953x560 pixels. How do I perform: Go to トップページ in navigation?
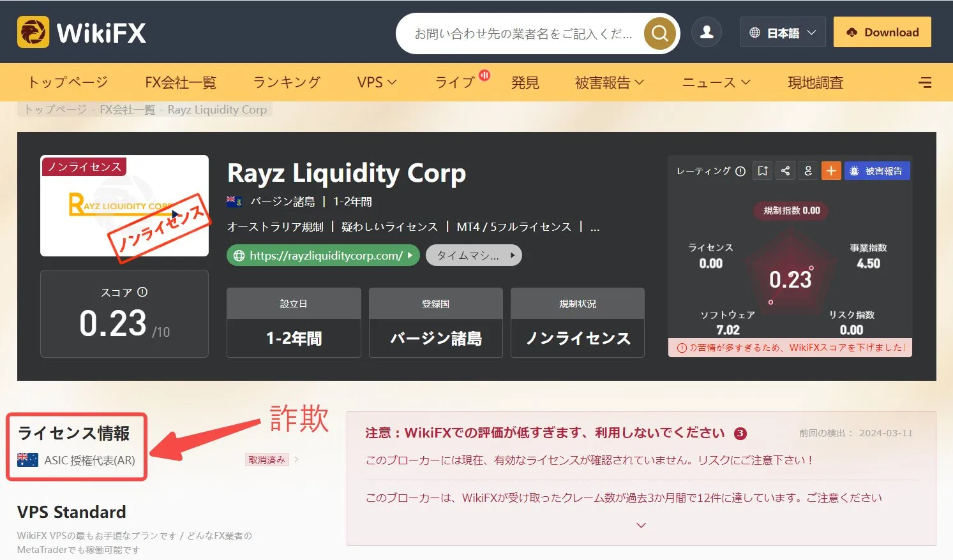[68, 82]
